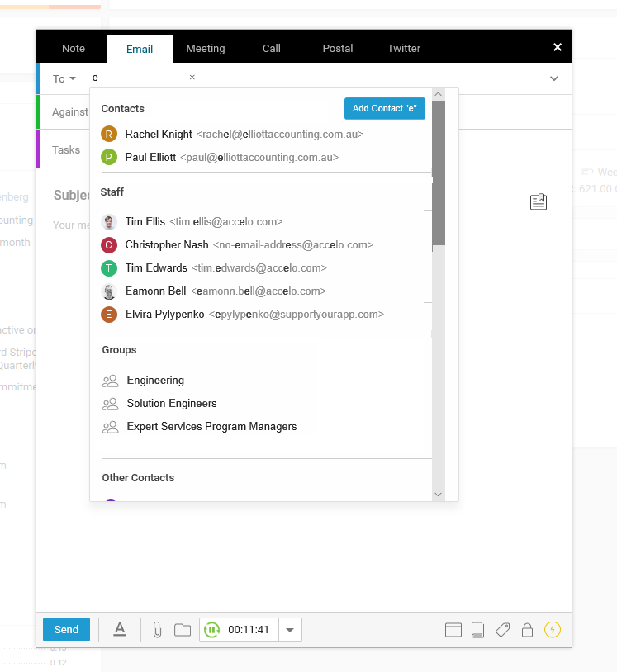617x672 pixels.
Task: Open the schedule calendar icon
Action: [x=453, y=630]
